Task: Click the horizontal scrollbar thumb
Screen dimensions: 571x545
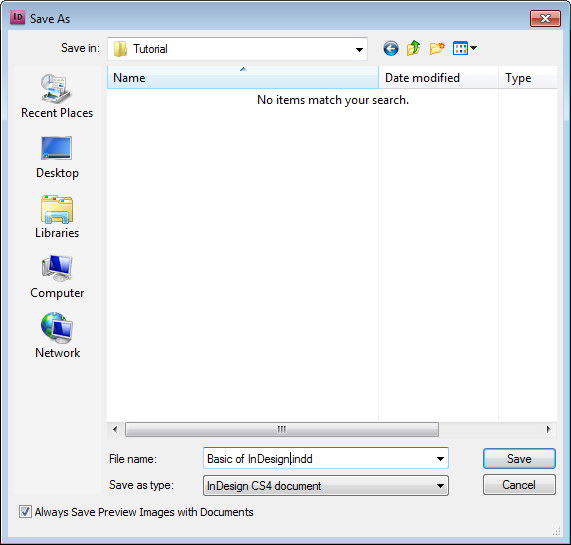Action: pyautogui.click(x=282, y=429)
